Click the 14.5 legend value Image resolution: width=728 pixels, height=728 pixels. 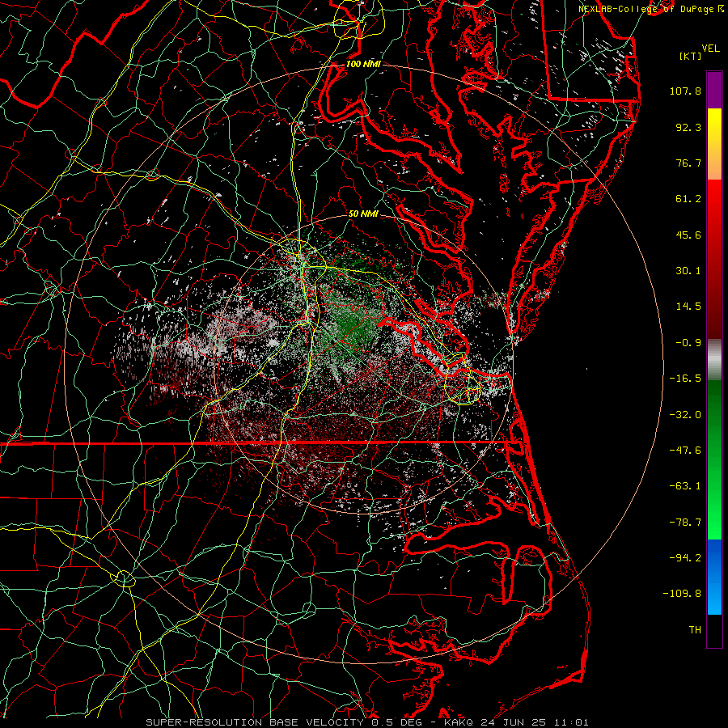point(688,307)
